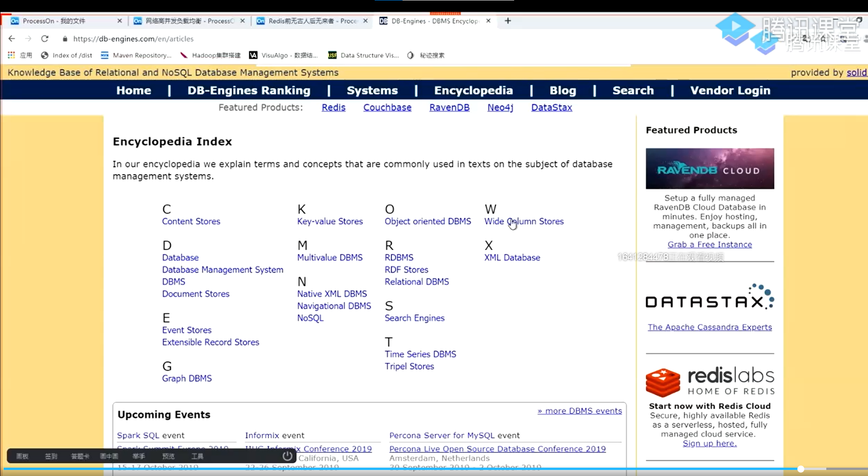This screenshot has width=868, height=476.
Task: Reload the page with the refresh icon
Action: click(44, 39)
